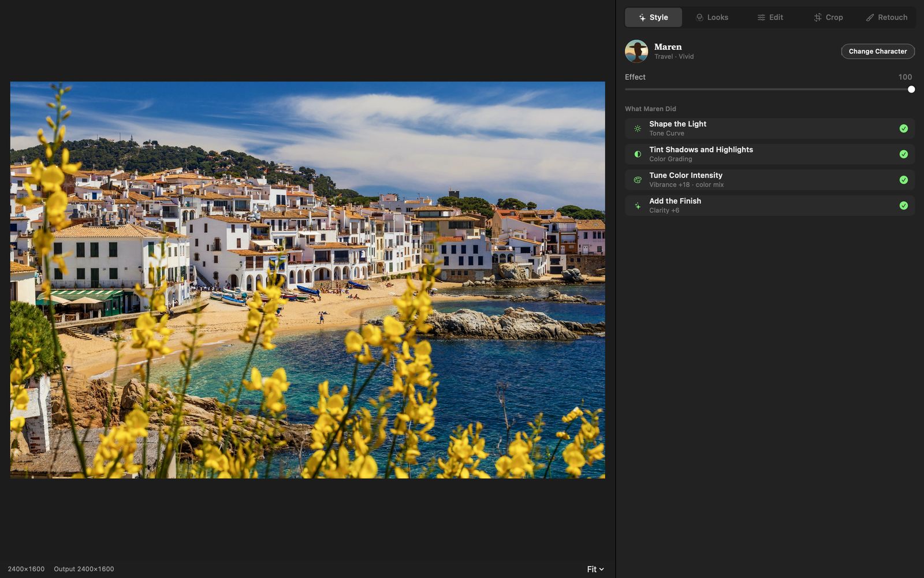The image size is (924, 578).
Task: Switch to the Crop tab
Action: [x=828, y=17]
